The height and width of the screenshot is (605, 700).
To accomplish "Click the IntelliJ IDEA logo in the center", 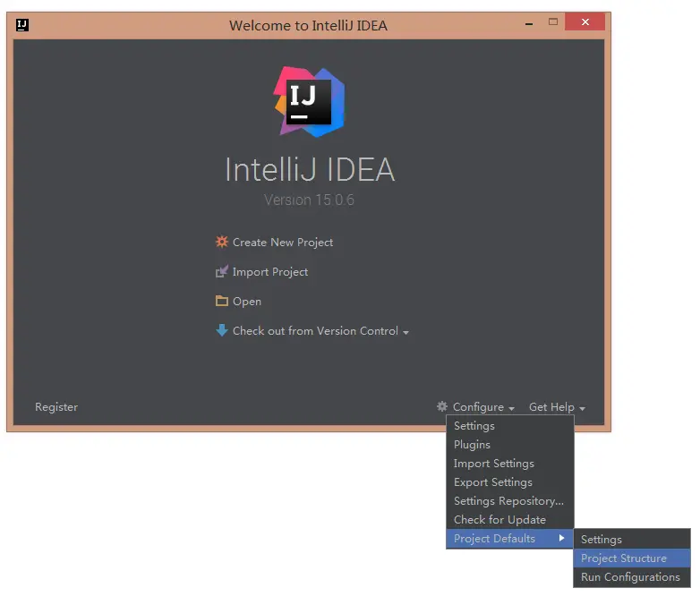I will click(310, 102).
